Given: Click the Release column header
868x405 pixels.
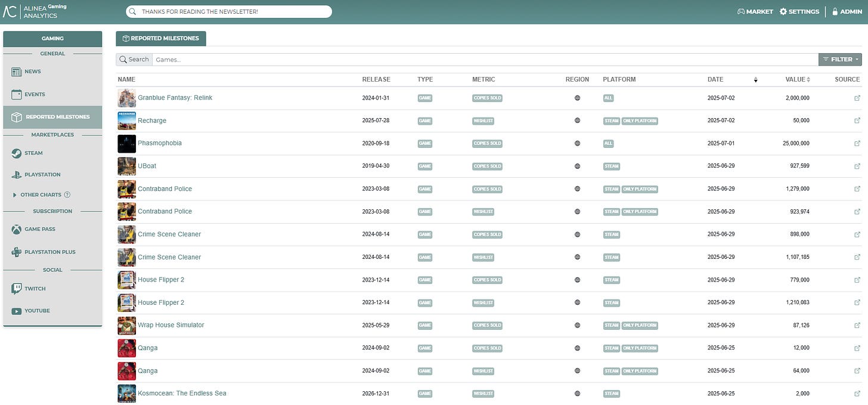Looking at the screenshot, I should (376, 79).
